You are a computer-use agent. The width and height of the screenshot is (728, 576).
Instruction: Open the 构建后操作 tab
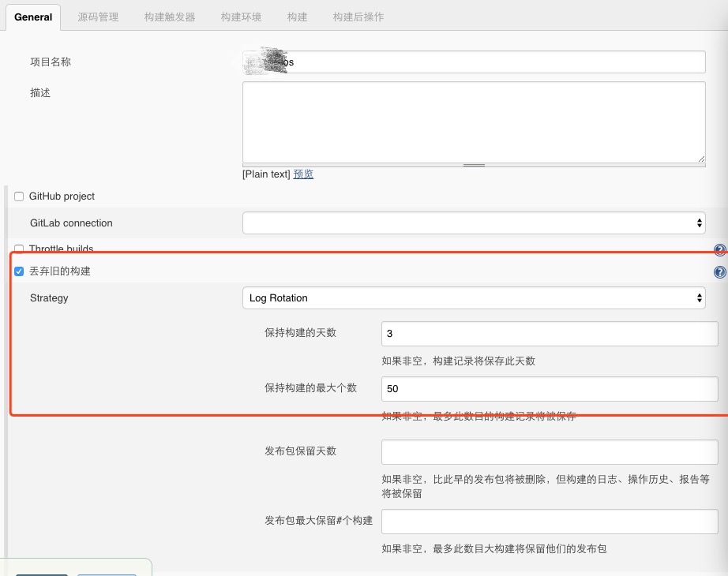pyautogui.click(x=358, y=17)
